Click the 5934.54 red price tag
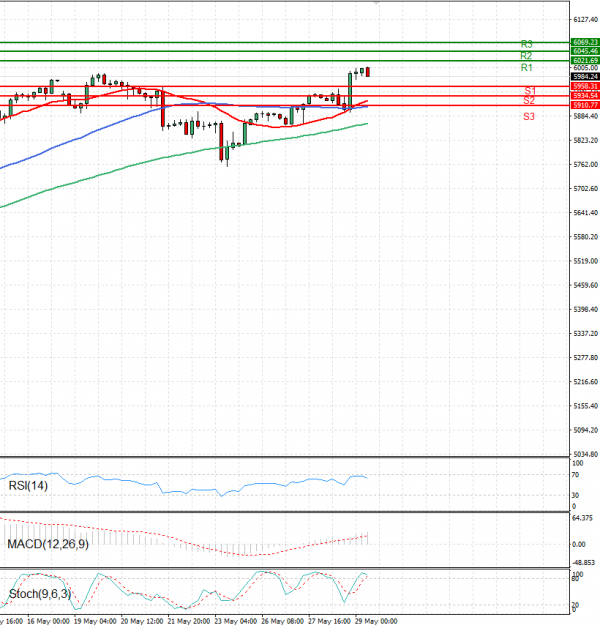600x628 pixels. click(x=585, y=95)
